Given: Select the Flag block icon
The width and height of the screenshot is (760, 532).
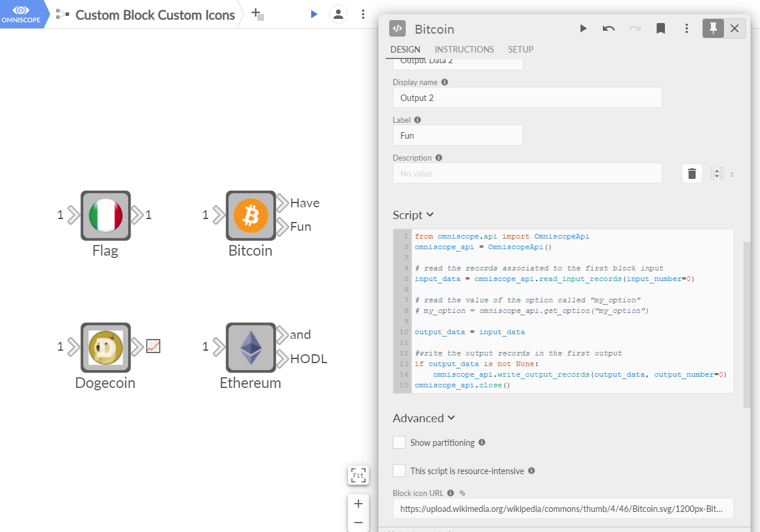Looking at the screenshot, I should (x=106, y=216).
